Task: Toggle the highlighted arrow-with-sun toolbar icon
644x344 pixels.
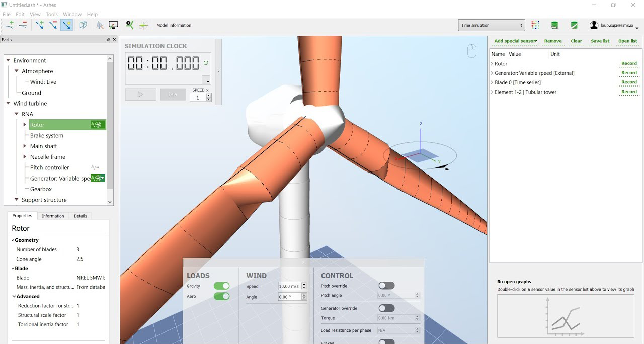Action: click(66, 25)
